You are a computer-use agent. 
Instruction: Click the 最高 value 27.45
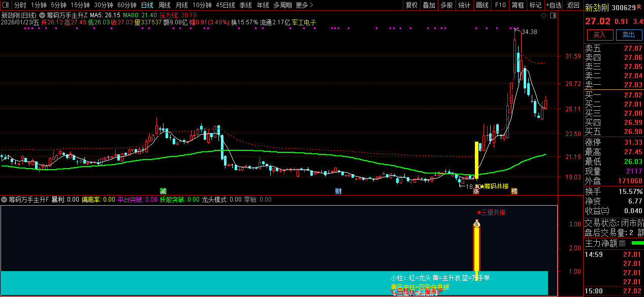(633, 152)
